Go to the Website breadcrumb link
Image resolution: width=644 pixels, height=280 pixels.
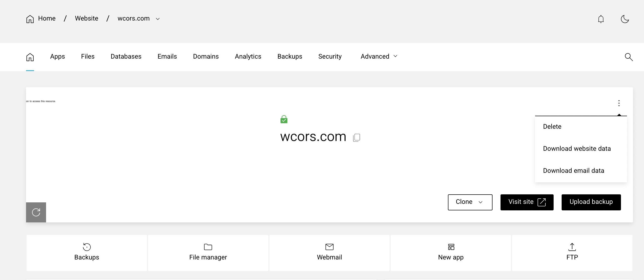(86, 19)
